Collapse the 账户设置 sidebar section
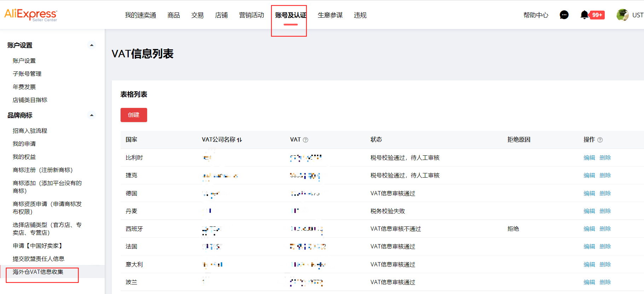This screenshot has height=294, width=644. (92, 45)
